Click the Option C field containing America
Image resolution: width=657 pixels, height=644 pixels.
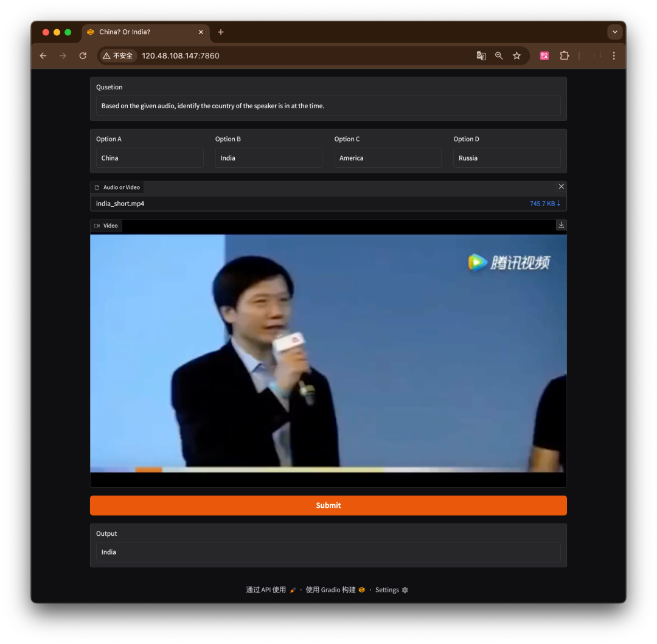[388, 158]
